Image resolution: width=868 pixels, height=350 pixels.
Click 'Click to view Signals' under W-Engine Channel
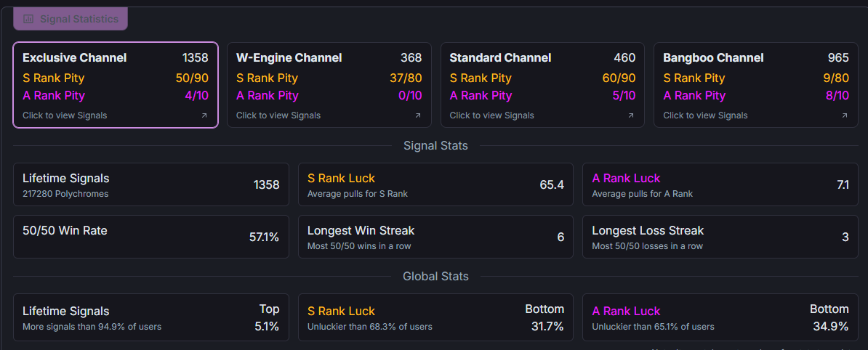[278, 115]
